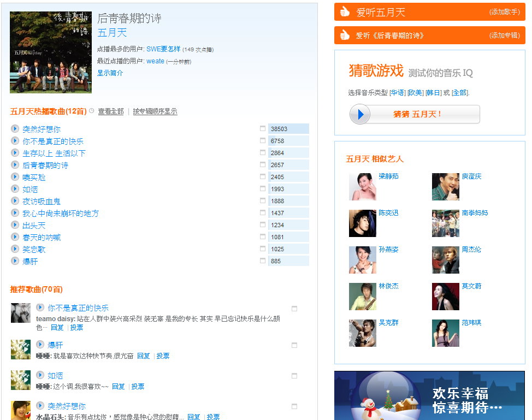
Task: Tick the box for 突然好想你 (38503)
Action: pos(263,128)
